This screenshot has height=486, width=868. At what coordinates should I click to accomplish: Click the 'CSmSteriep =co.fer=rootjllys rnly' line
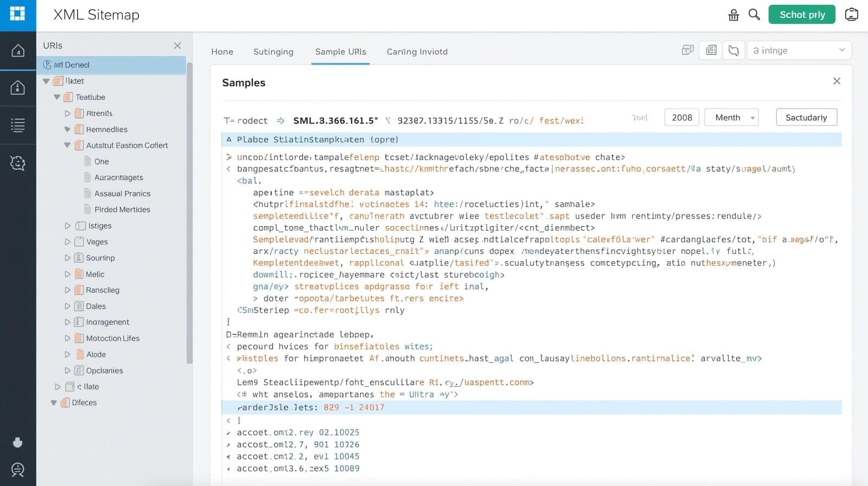321,310
